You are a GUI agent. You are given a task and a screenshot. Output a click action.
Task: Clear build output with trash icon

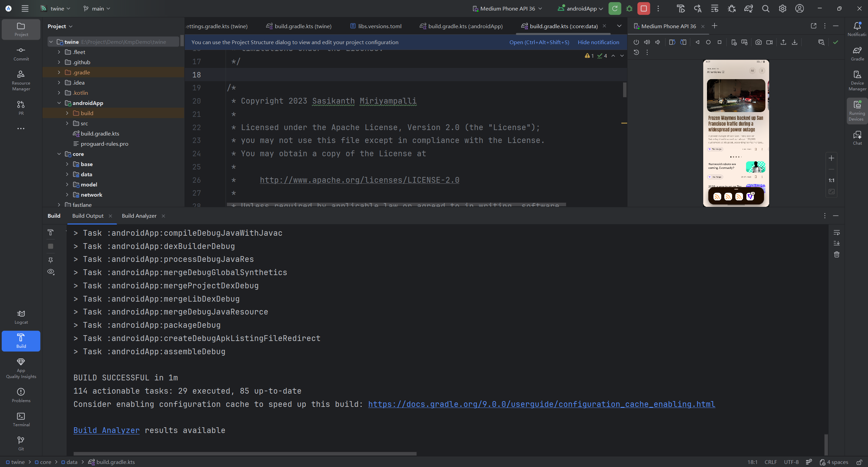pos(836,254)
